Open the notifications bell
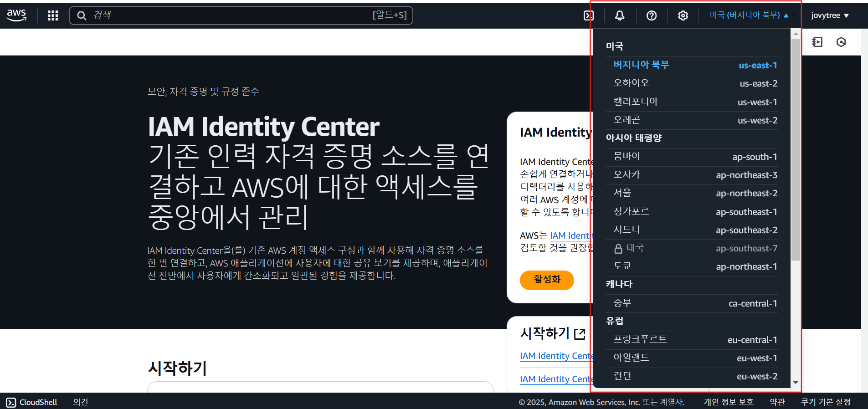The height and width of the screenshot is (409, 868). click(x=620, y=15)
